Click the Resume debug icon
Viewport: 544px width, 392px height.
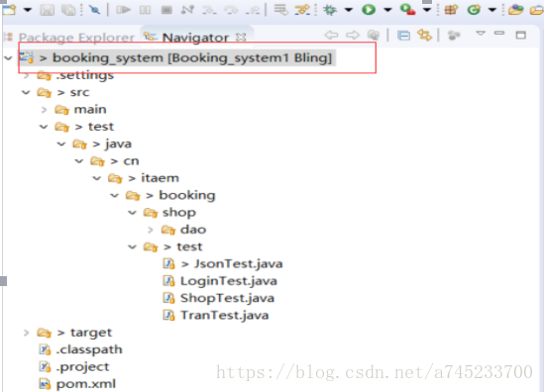pyautogui.click(x=123, y=10)
